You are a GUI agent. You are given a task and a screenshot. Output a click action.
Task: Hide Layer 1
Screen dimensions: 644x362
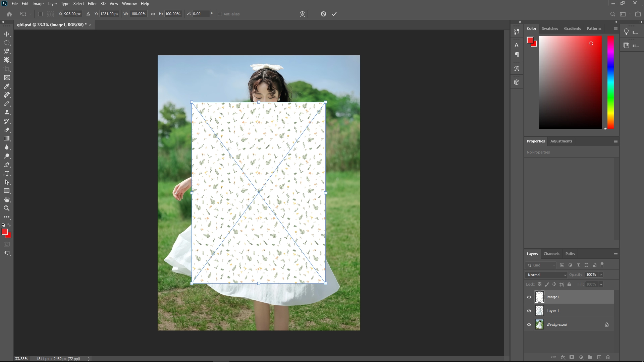tap(529, 311)
